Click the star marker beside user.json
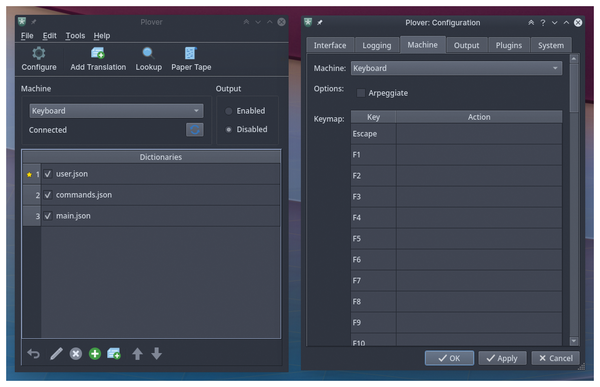Viewport: 600px width, 387px height. click(29, 175)
